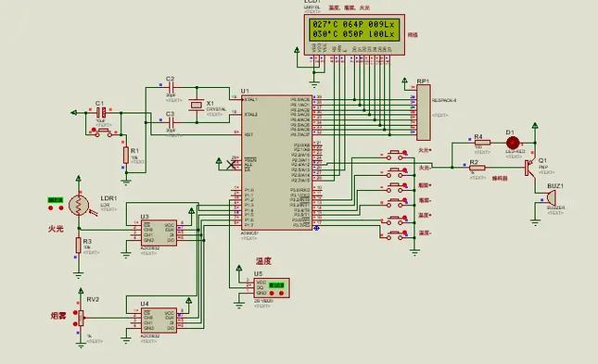The image size is (598, 364).
Task: Push the 温度- button switch
Action: (397, 234)
